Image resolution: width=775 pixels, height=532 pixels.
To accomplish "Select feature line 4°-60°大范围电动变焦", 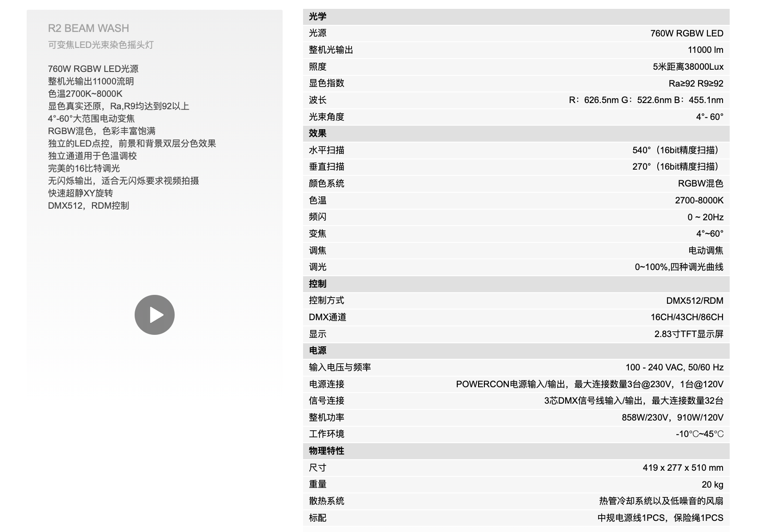I will 92,119.
